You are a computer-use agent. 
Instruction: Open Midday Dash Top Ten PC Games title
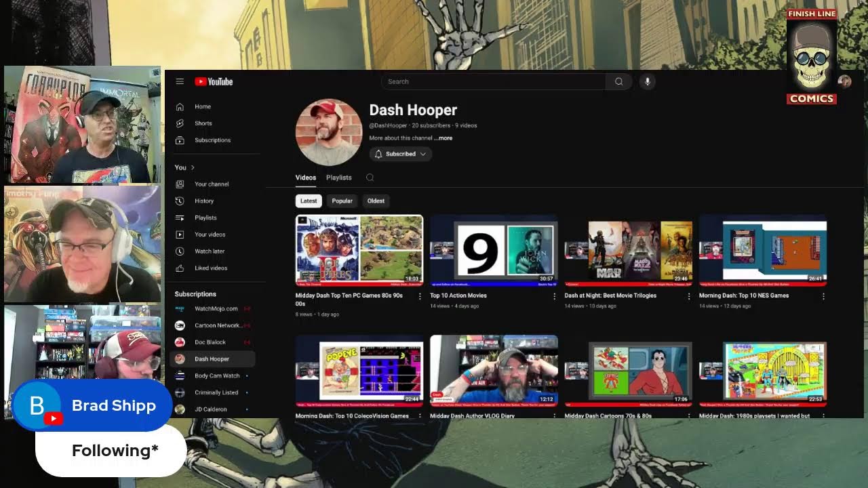(x=349, y=300)
